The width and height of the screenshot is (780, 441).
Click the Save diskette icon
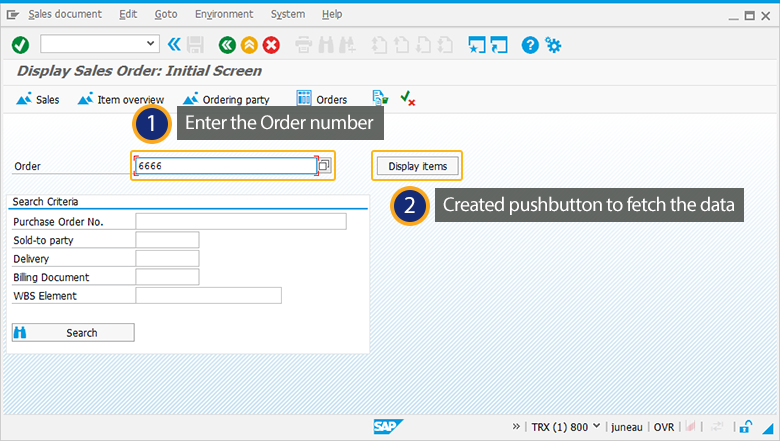click(x=195, y=45)
